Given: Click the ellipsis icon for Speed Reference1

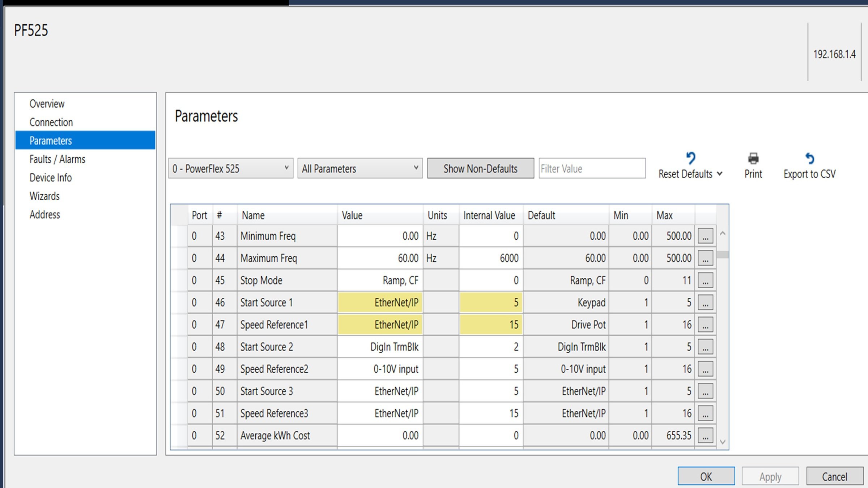Looking at the screenshot, I should click(x=705, y=324).
